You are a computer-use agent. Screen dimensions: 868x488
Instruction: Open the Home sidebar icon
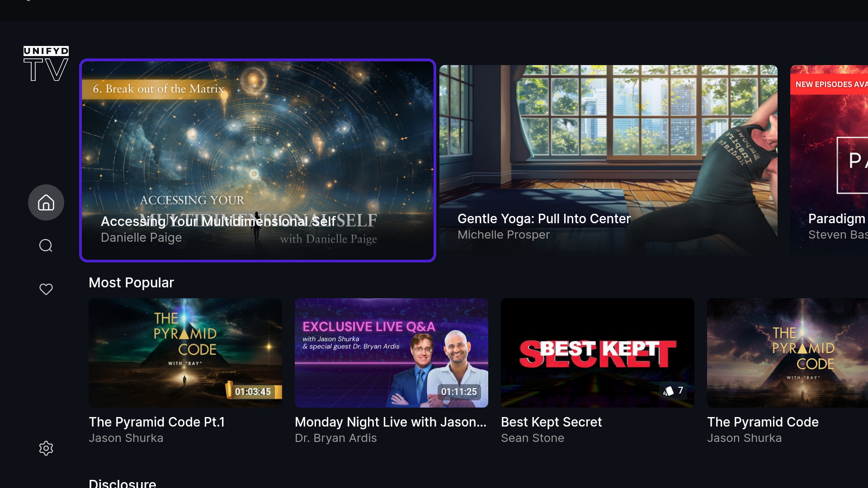pos(46,202)
